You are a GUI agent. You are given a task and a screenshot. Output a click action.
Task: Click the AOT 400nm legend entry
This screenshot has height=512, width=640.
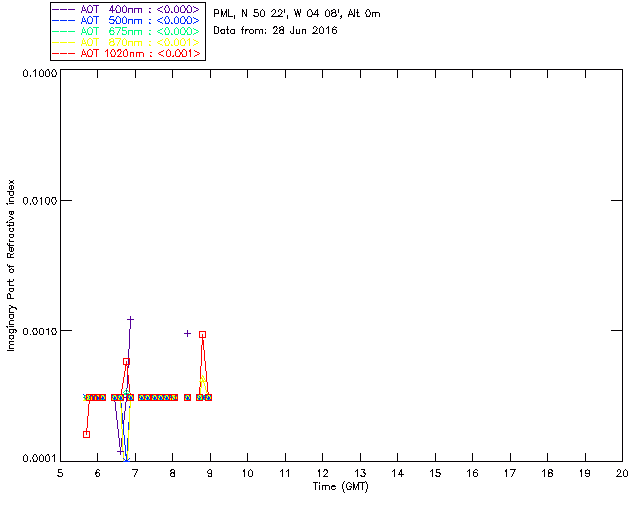coord(126,9)
